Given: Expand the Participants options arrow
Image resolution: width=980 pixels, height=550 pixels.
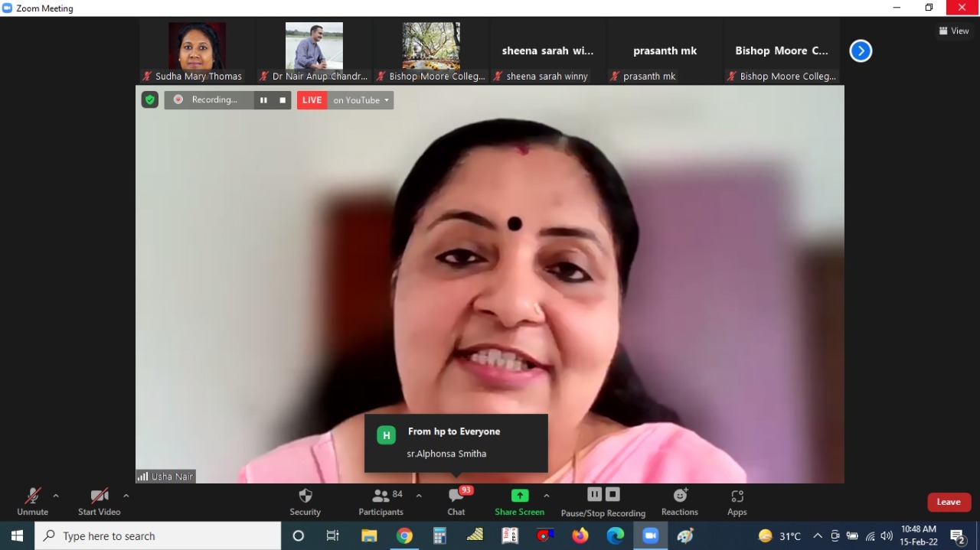Looking at the screenshot, I should point(419,496).
